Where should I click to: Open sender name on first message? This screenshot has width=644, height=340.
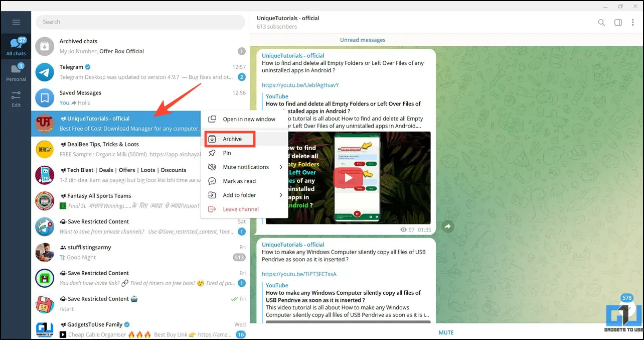coord(293,56)
